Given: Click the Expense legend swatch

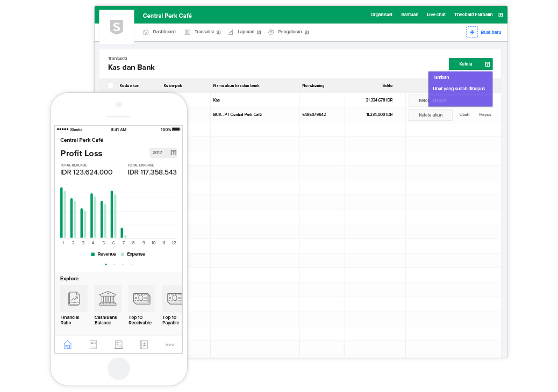Looking at the screenshot, I should (x=123, y=254).
